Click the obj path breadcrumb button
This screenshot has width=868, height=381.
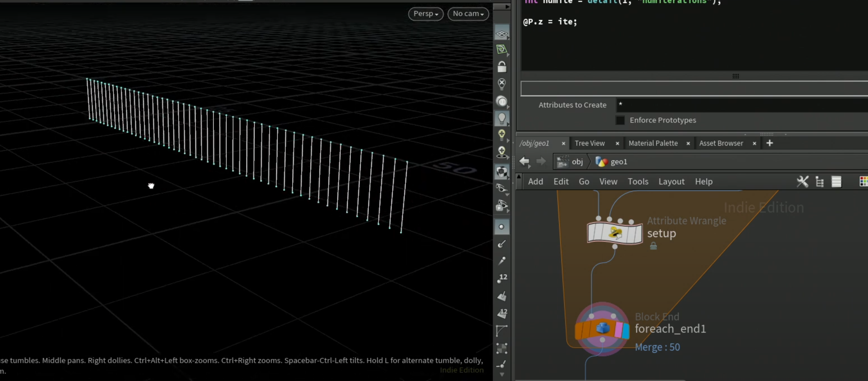click(570, 162)
